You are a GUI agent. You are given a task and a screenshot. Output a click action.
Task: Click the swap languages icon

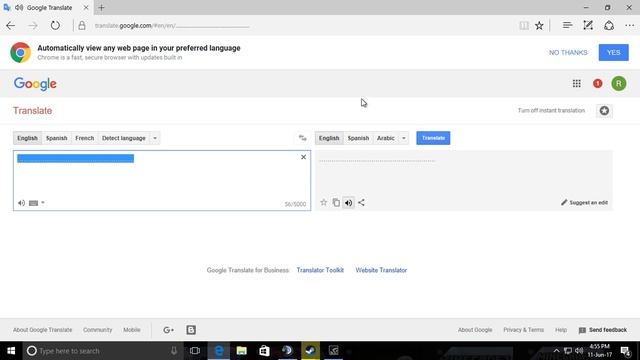tap(302, 138)
